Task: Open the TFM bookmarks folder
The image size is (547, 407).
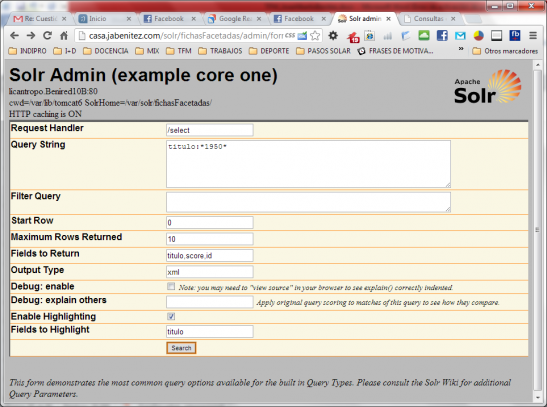Action: (x=179, y=51)
